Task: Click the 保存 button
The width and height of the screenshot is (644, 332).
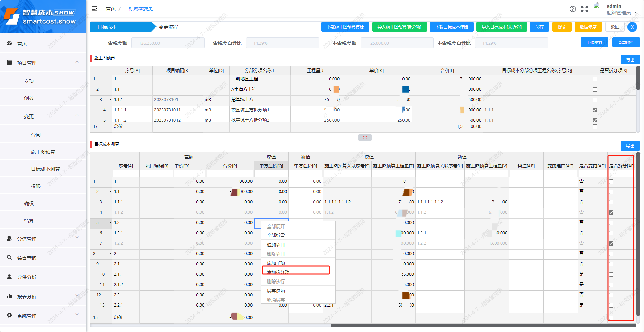Action: (x=539, y=27)
